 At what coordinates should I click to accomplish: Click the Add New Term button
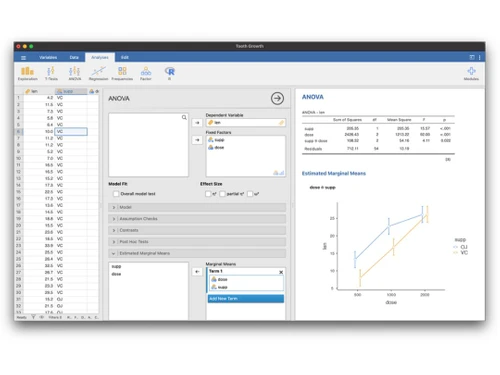click(x=246, y=299)
